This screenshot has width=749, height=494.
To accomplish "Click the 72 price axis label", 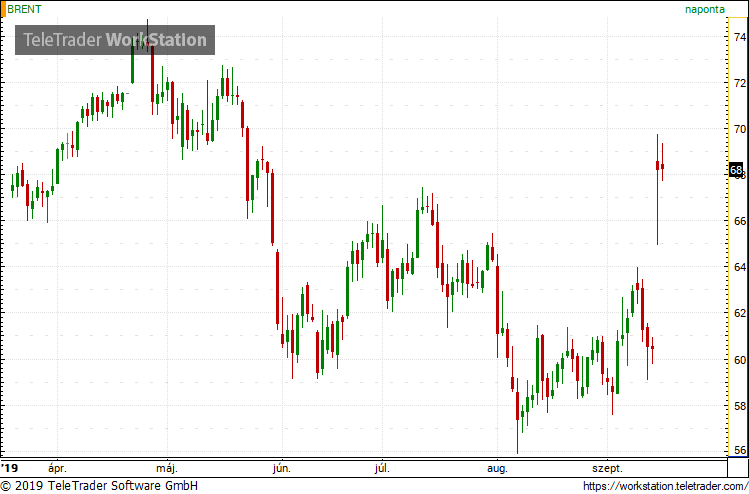I will tap(740, 83).
